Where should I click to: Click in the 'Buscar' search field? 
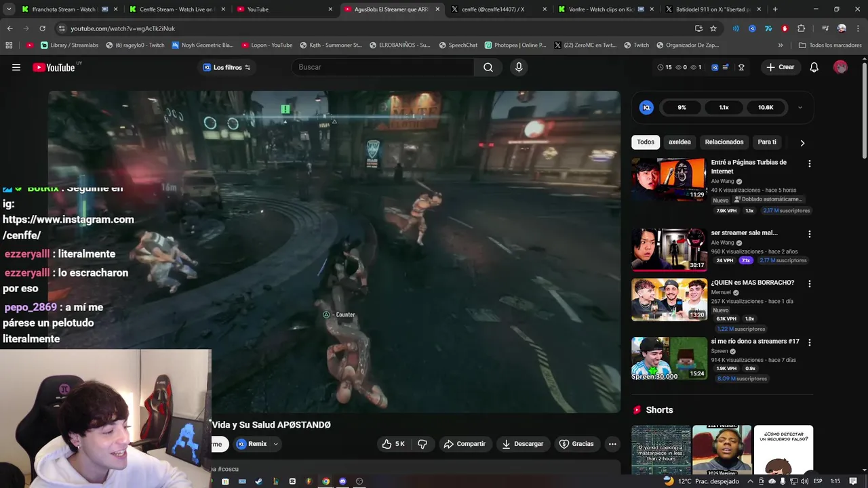[x=382, y=67]
